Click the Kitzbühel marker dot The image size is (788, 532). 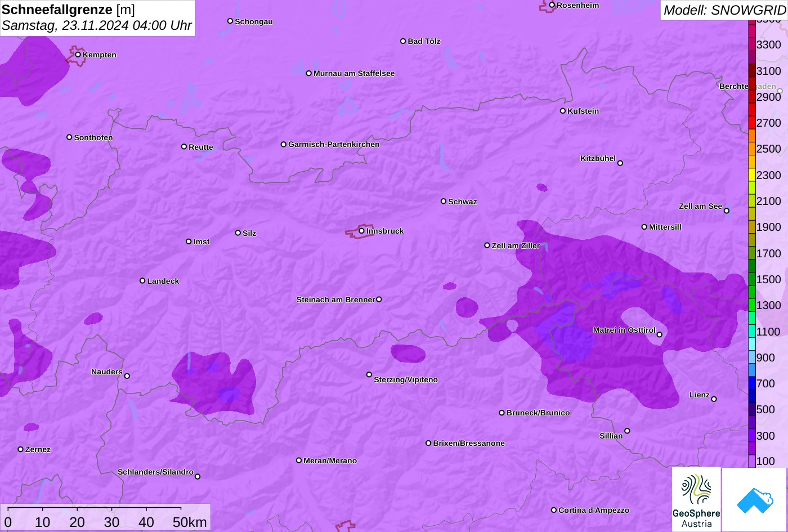click(x=620, y=163)
